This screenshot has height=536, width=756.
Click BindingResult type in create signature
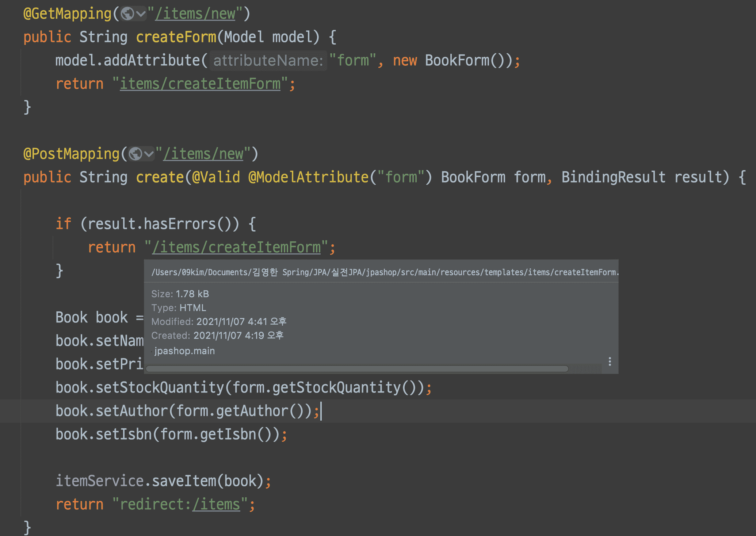[x=614, y=177]
